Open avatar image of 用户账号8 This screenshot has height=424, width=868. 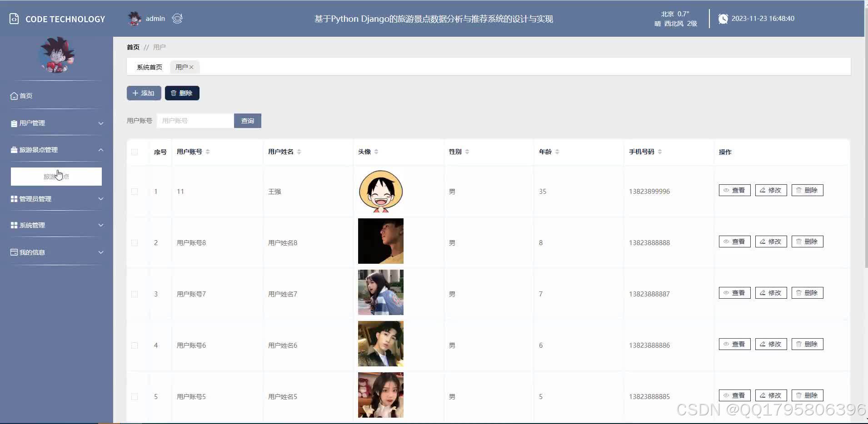381,241
